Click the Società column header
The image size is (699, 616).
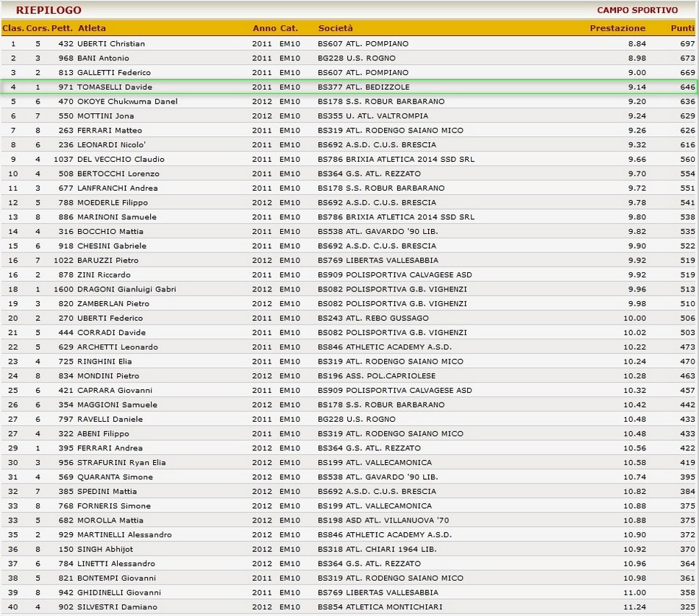[336, 28]
